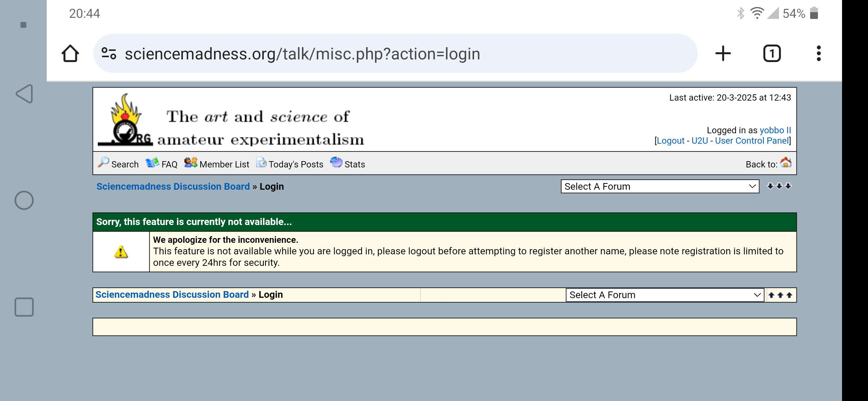Open the Search menu item
868x401 pixels.
point(118,164)
